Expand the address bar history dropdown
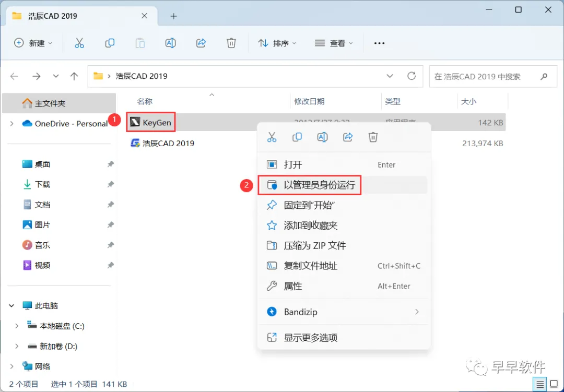This screenshot has height=392, width=564. 390,76
